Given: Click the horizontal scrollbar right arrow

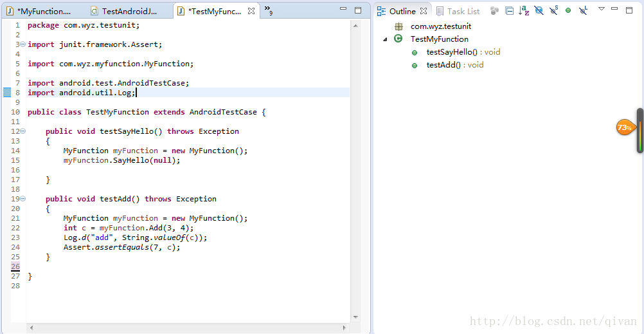Looking at the screenshot, I should point(344,328).
